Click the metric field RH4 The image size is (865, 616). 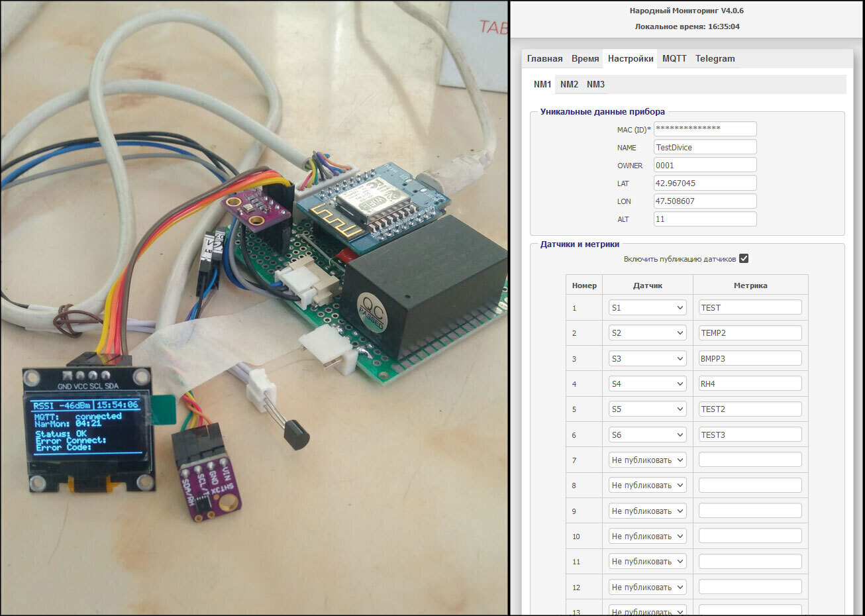(x=750, y=384)
